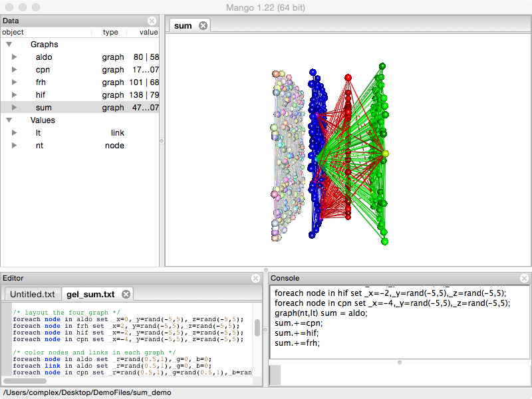This screenshot has height=399, width=532.
Task: Close the Data panel
Action: pos(152,21)
